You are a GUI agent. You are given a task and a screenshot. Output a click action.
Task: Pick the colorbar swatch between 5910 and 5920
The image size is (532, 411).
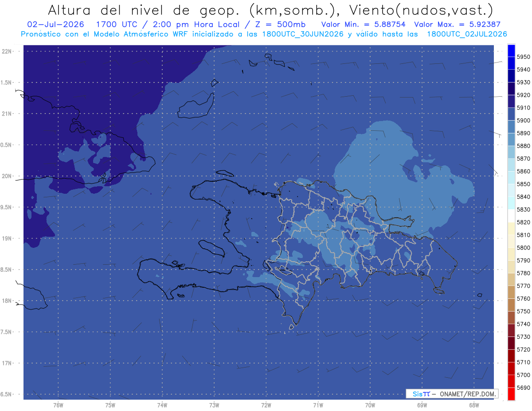(x=511, y=102)
